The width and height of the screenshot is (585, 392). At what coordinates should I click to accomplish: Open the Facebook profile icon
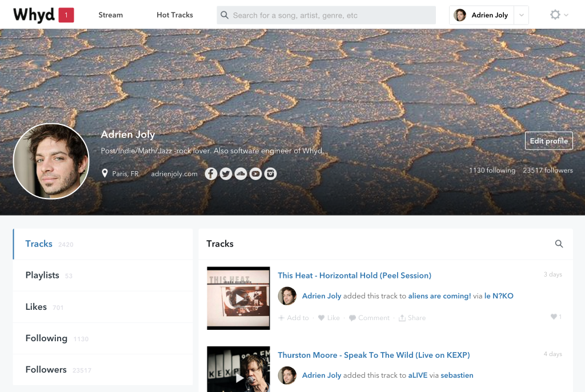[x=211, y=173]
